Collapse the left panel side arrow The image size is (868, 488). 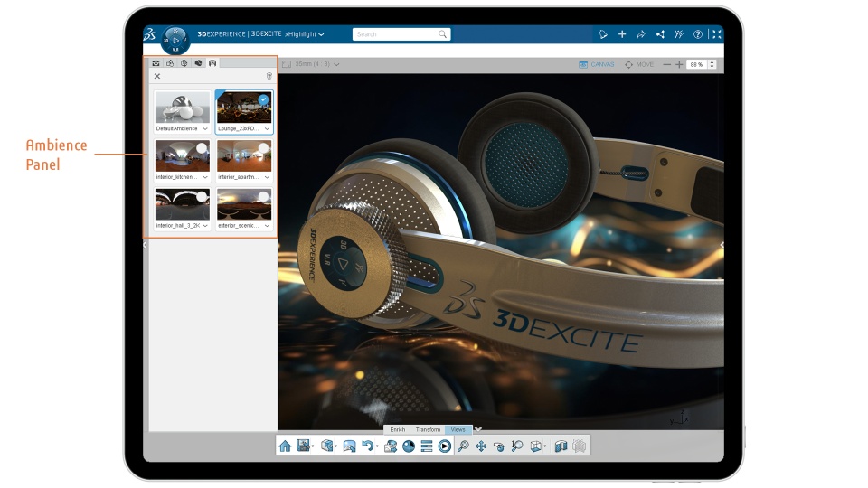[145, 244]
